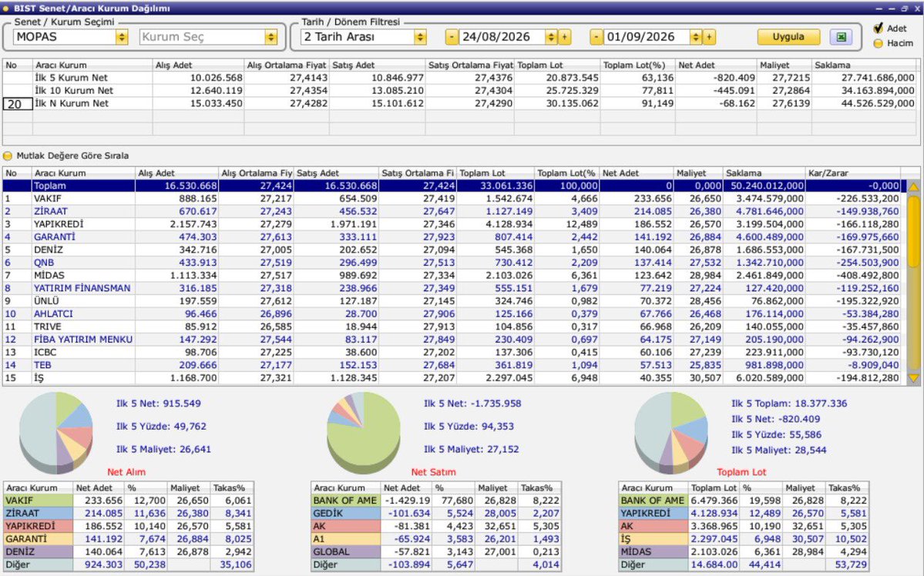This screenshot has height=576, width=924.
Task: Click İlk 5 Toplam: 18.377.336 text
Action: pos(789,404)
